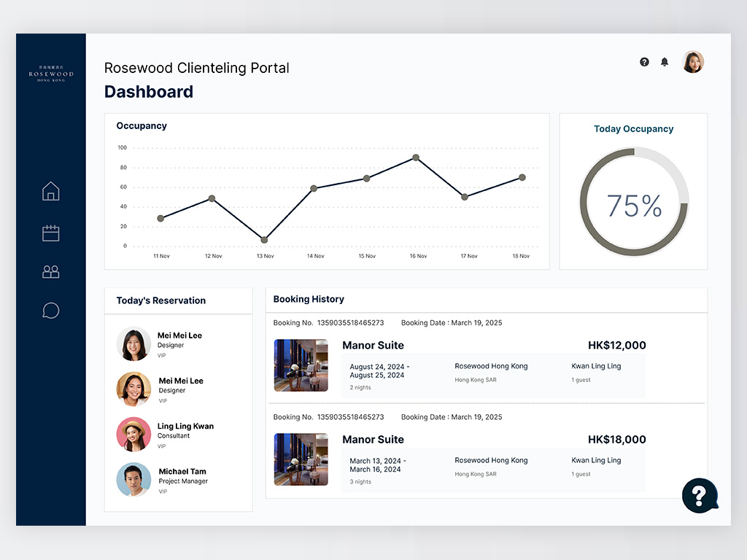
Task: Click the Dashboard page title
Action: [149, 91]
